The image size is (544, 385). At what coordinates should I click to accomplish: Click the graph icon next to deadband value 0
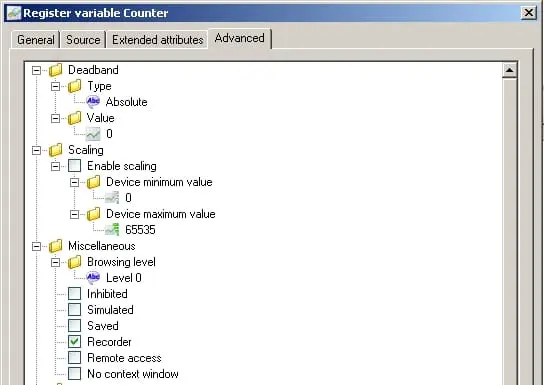pos(93,134)
